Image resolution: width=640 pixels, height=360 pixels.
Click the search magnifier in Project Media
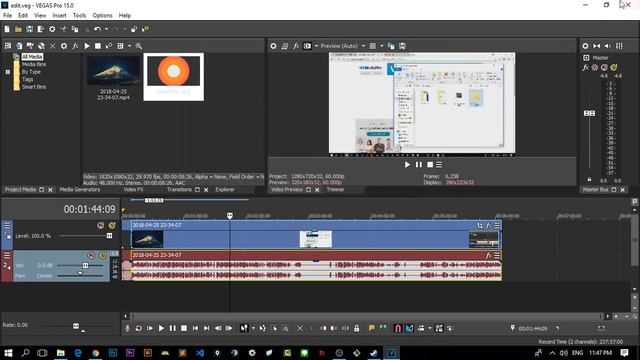click(x=139, y=46)
